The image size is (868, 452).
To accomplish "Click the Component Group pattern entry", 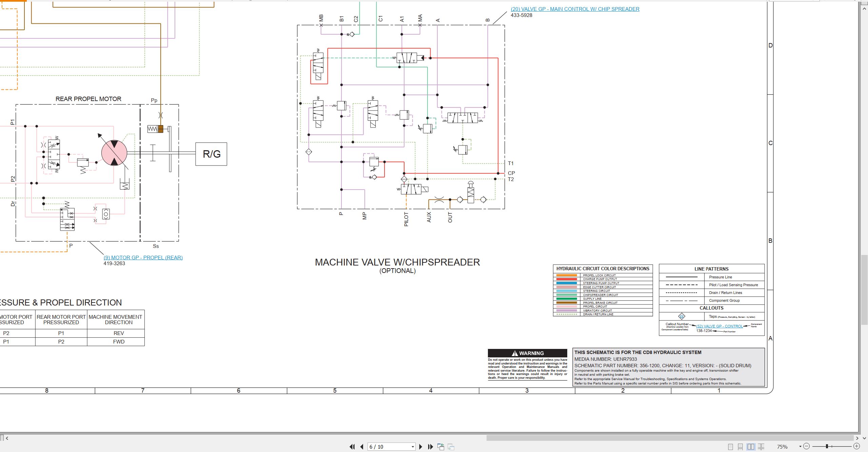I will (724, 300).
